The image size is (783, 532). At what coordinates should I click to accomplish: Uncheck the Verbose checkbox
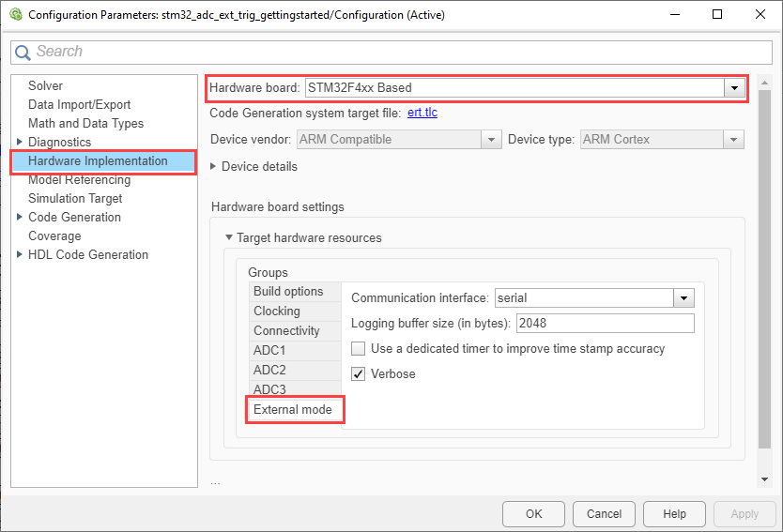(x=359, y=374)
